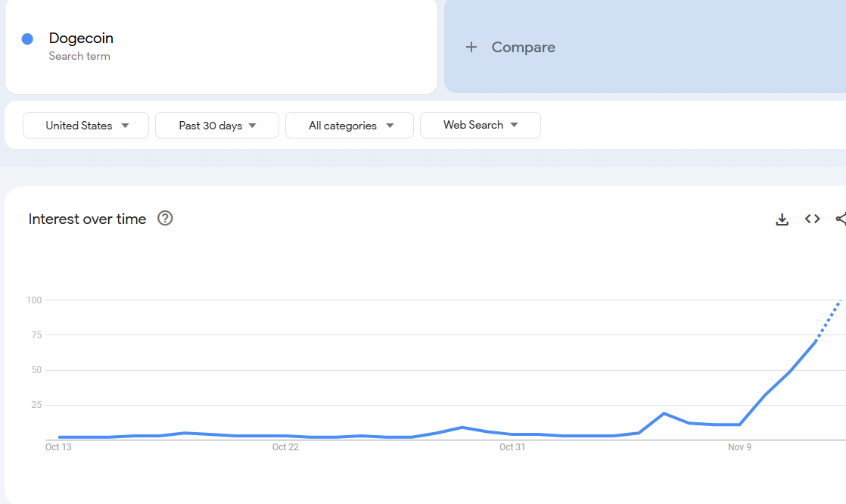The image size is (846, 504).
Task: Click the Nov 9 axis label
Action: coord(739,446)
